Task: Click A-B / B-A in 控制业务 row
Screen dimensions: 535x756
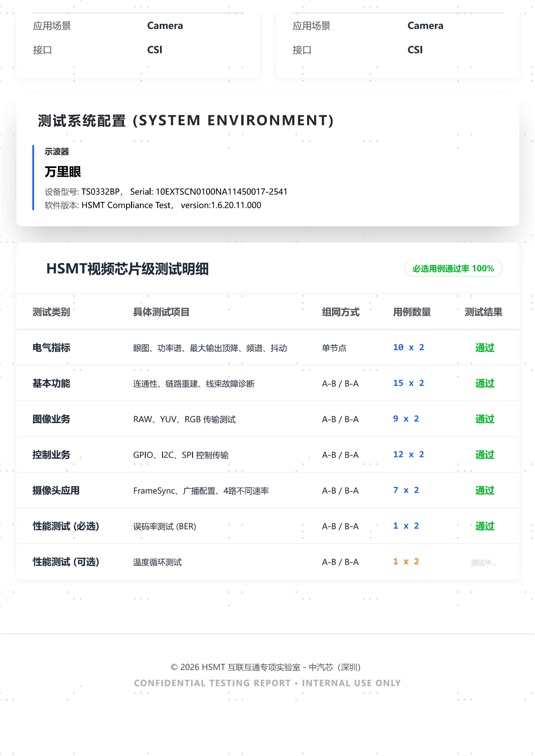Action: coord(340,455)
